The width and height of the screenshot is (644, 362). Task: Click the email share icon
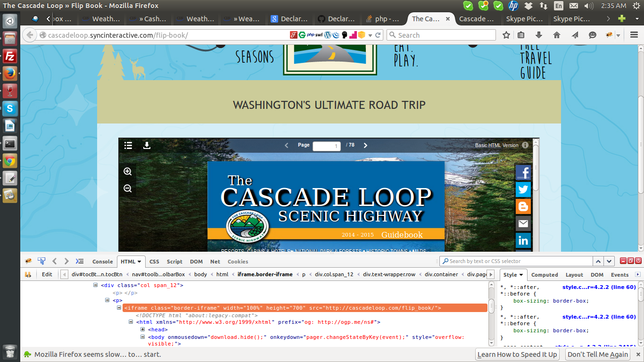tap(523, 223)
